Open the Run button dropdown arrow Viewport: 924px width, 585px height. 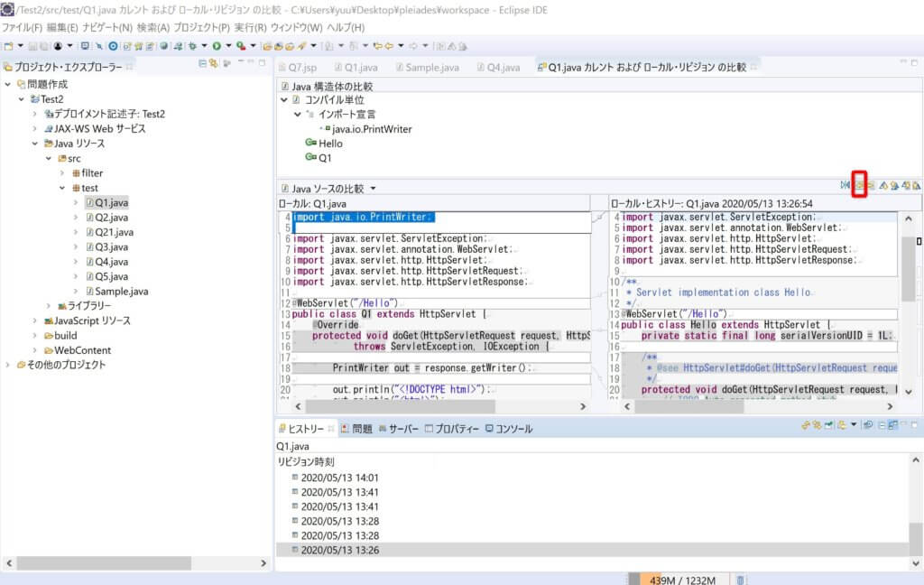pyautogui.click(x=228, y=46)
